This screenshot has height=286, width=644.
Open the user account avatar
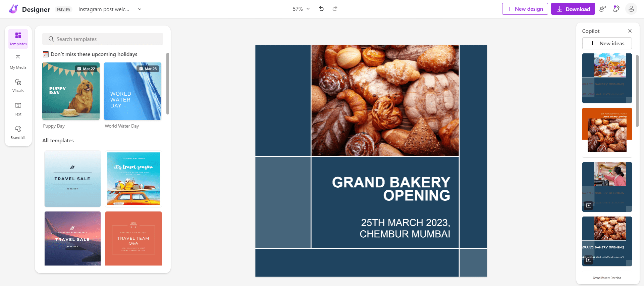[x=631, y=9]
